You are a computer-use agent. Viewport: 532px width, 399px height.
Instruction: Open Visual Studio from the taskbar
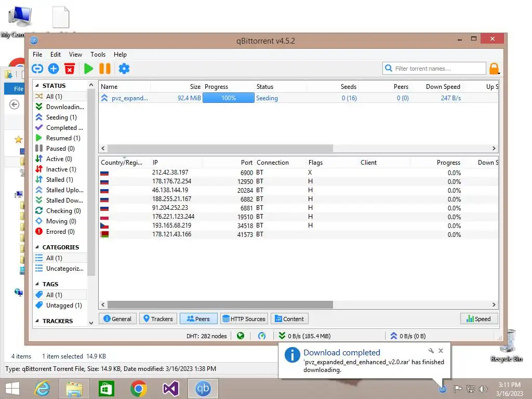coord(170,389)
